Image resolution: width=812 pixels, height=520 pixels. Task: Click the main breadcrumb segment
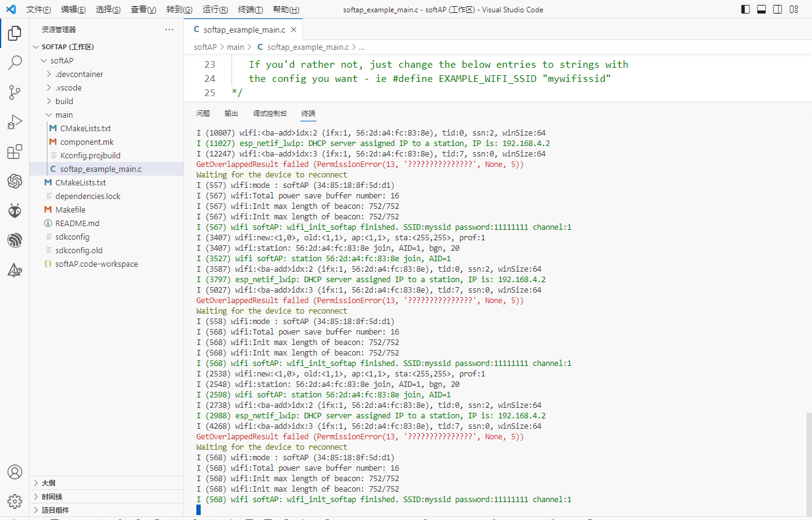(x=235, y=47)
